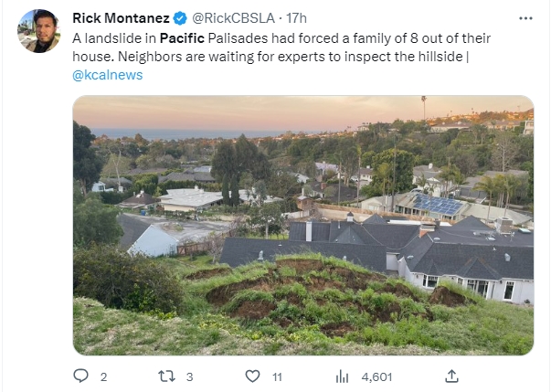This screenshot has width=551, height=392.
Task: Click the reply speech bubble icon
Action: pos(80,376)
